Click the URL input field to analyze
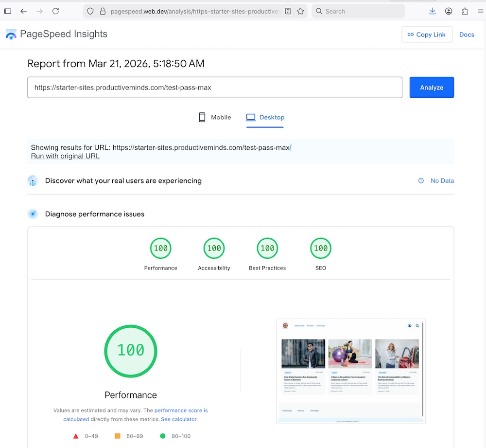The width and height of the screenshot is (486, 448). (214, 88)
